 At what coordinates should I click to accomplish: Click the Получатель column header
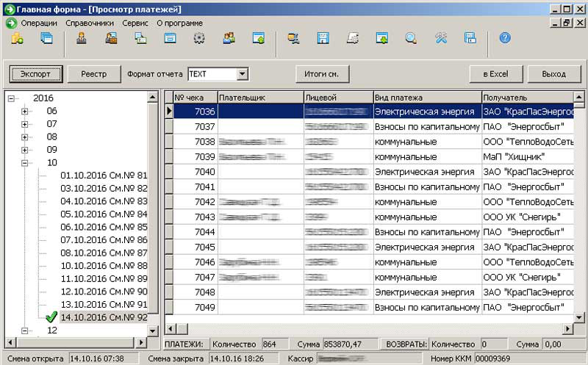528,98
